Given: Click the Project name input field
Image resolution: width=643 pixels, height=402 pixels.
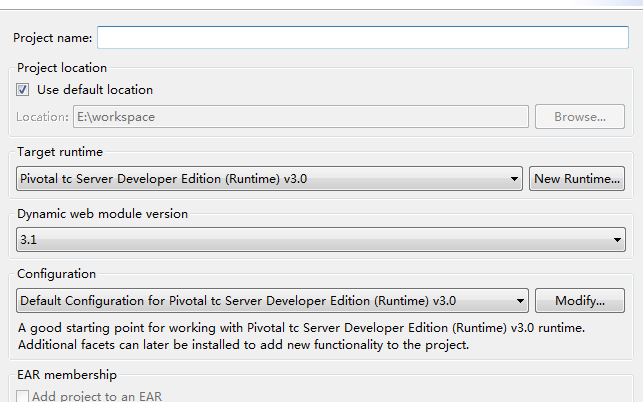Looking at the screenshot, I should tap(363, 37).
